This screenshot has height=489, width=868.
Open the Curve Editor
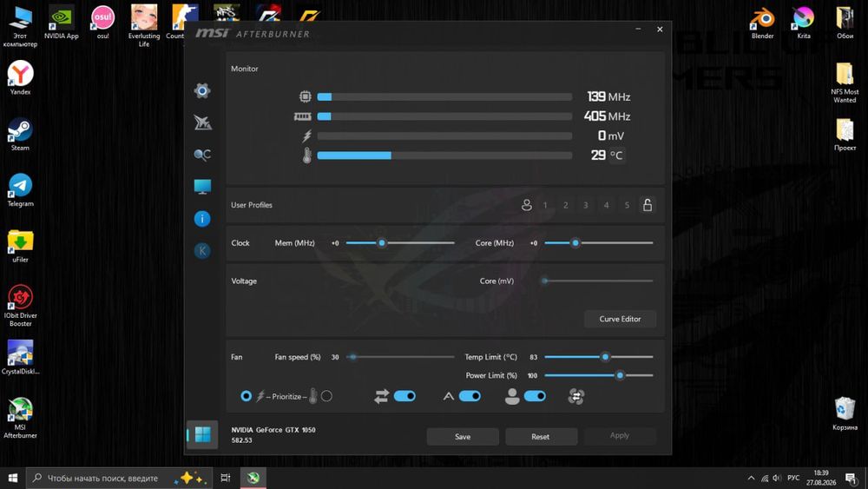click(620, 319)
